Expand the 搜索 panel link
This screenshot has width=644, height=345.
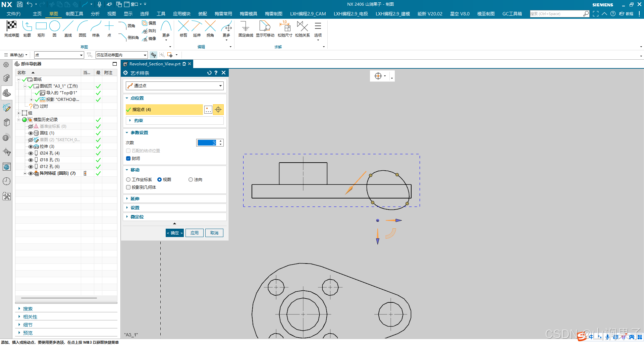(28, 309)
